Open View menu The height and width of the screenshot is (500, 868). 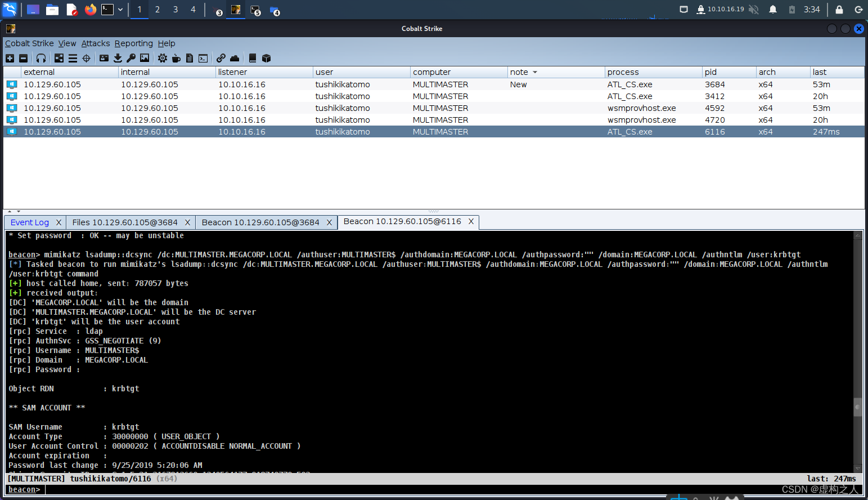click(67, 43)
